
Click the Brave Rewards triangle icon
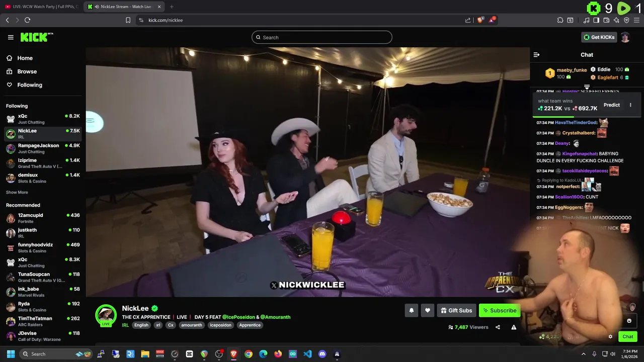[x=492, y=20]
